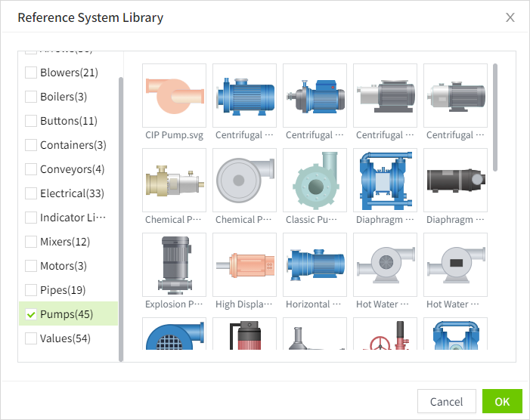
Task: Select the black Diaphragm pump icon
Action: [x=455, y=180]
